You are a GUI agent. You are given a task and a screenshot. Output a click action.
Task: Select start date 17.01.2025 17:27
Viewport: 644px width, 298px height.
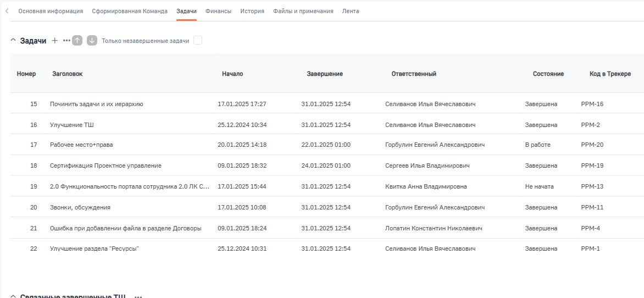[242, 104]
